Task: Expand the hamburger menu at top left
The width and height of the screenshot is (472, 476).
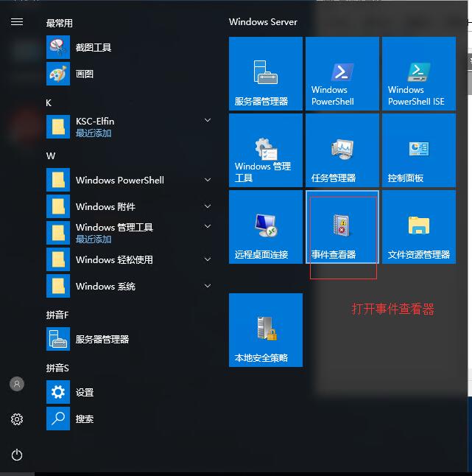Action: [x=17, y=22]
